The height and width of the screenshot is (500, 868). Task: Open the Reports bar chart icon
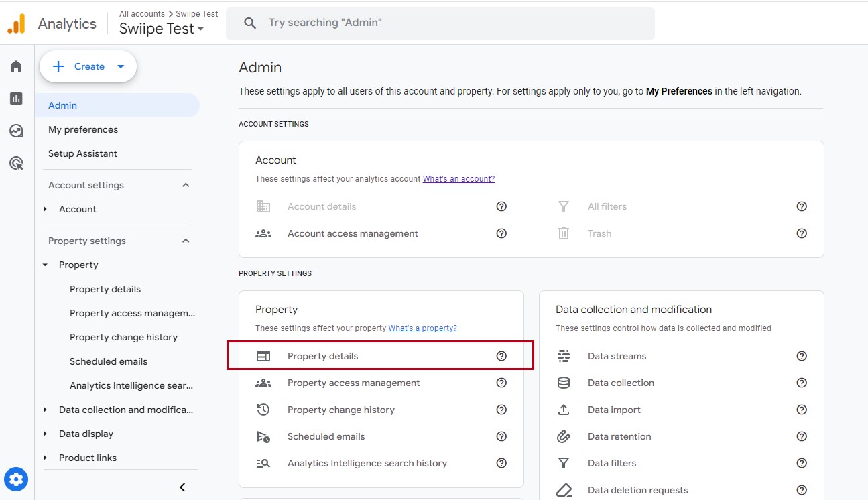pyautogui.click(x=16, y=99)
